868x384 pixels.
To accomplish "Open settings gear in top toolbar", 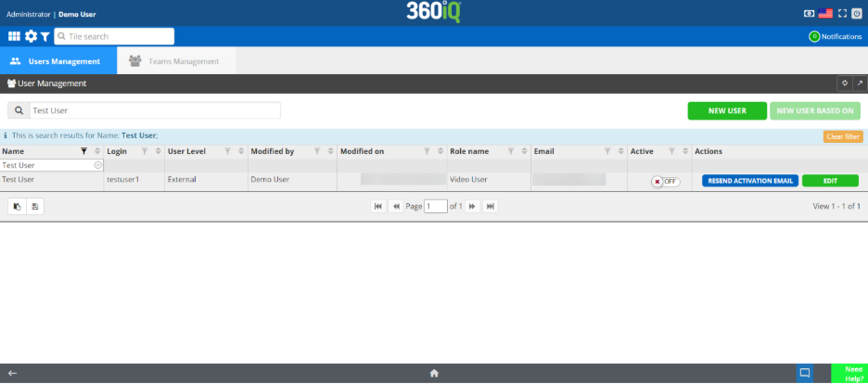I will [x=31, y=36].
